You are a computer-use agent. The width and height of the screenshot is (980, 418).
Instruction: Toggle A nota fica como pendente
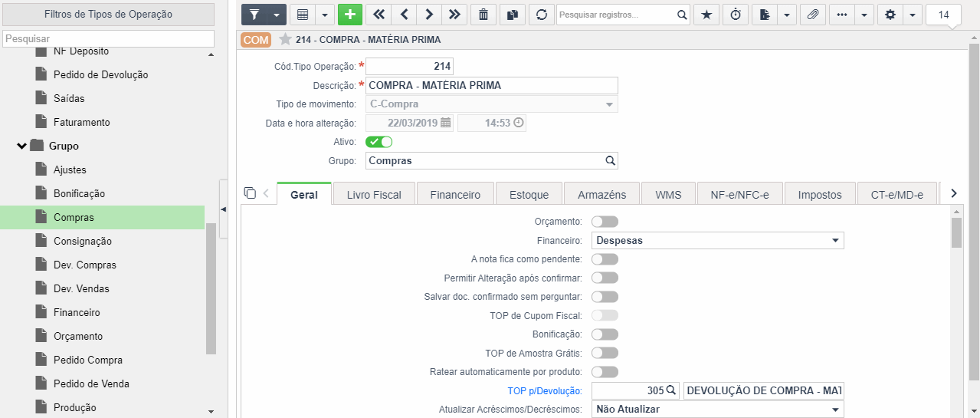click(605, 259)
